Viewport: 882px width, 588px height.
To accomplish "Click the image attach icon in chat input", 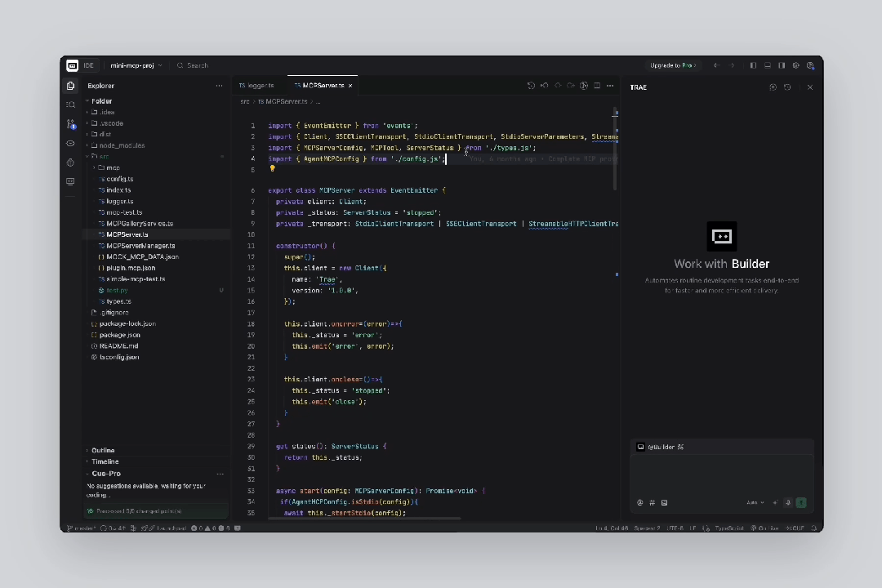I will click(664, 502).
